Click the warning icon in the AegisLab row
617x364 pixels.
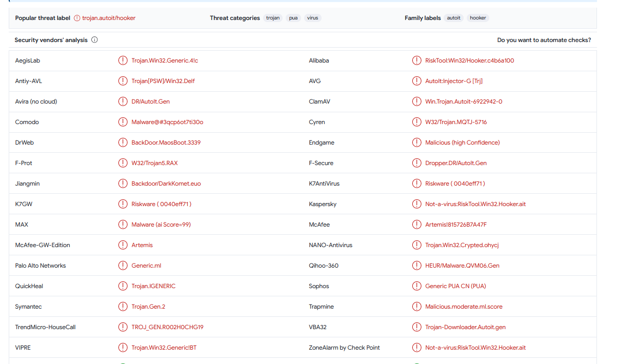coord(123,60)
